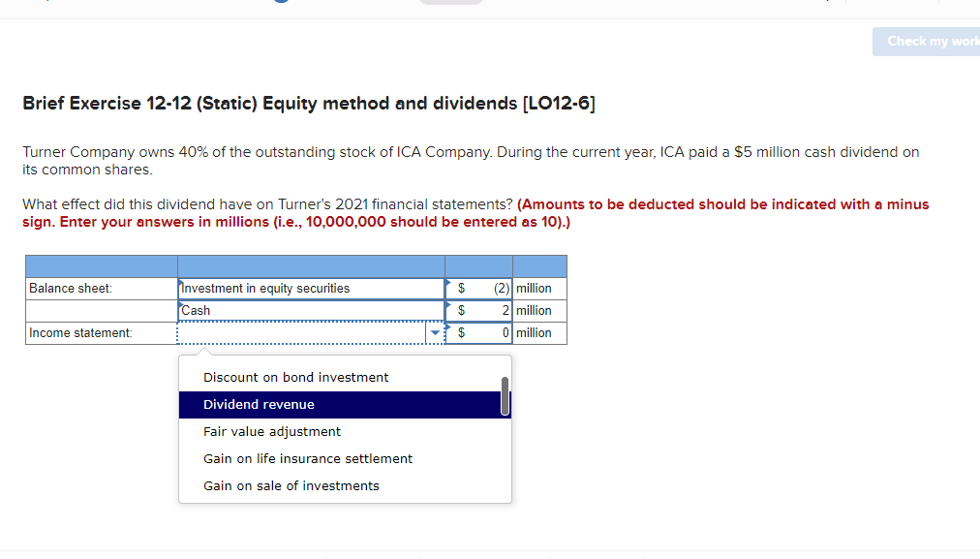Click the rounded gray pill control at top center
This screenshot has width=980, height=559.
[451, 2]
